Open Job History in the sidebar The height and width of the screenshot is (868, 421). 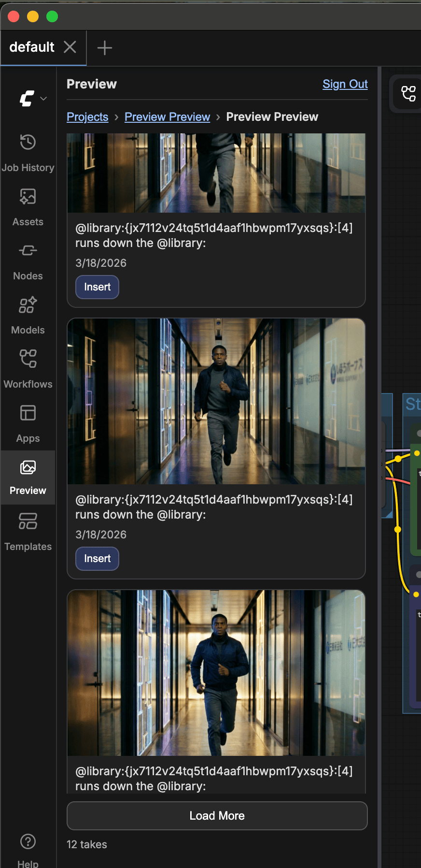click(x=28, y=154)
